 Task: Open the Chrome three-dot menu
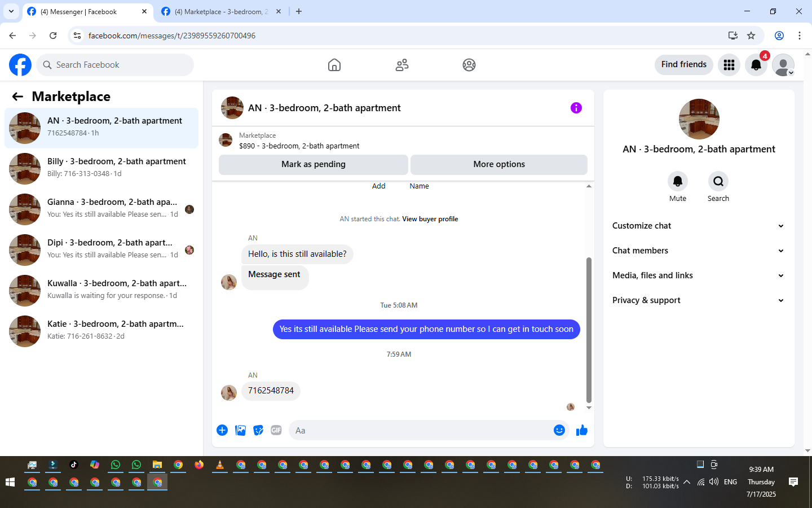point(800,36)
